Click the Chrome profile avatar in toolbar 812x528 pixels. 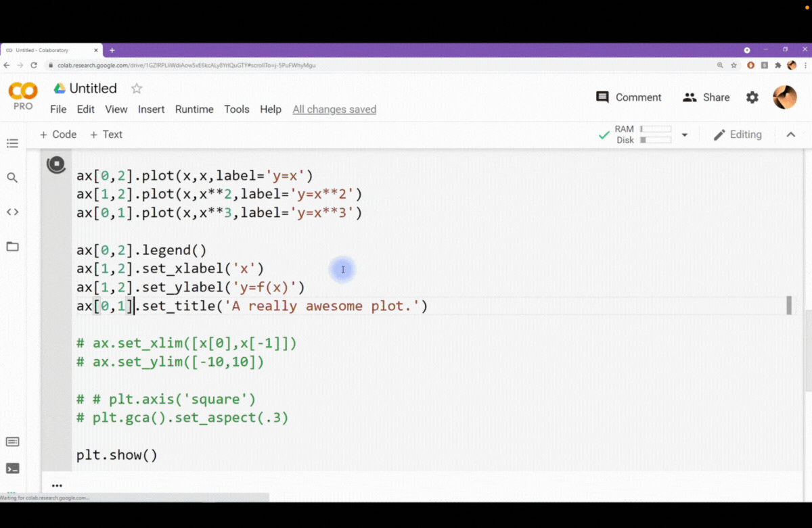click(792, 66)
